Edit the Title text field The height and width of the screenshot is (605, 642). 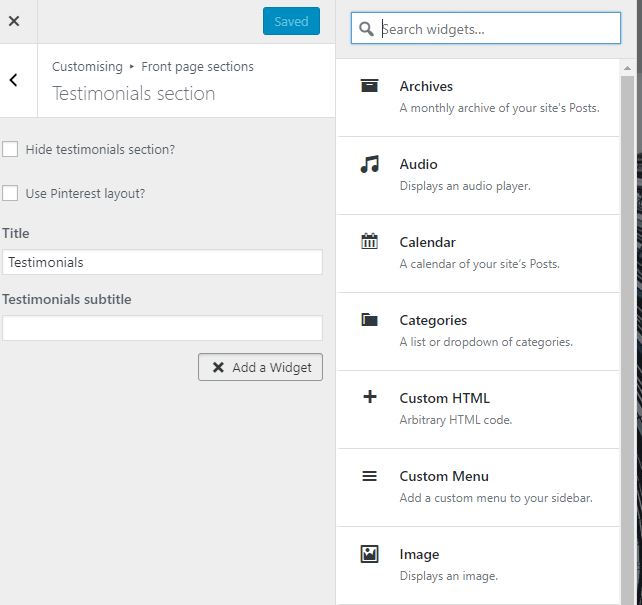pyautogui.click(x=162, y=262)
